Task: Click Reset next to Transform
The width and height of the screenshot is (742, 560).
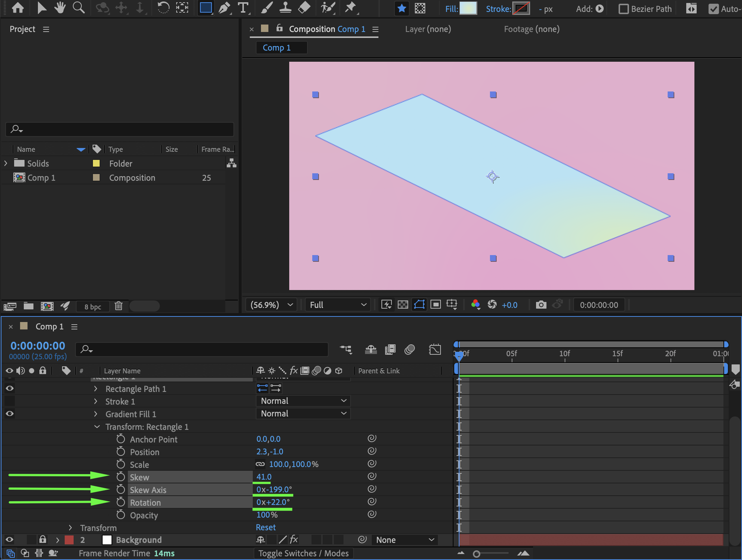Action: tap(265, 527)
